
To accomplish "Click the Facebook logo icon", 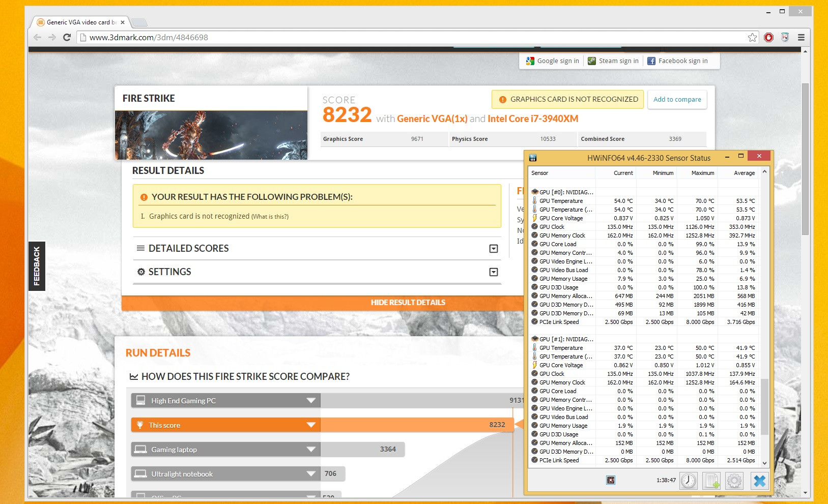I will [651, 61].
